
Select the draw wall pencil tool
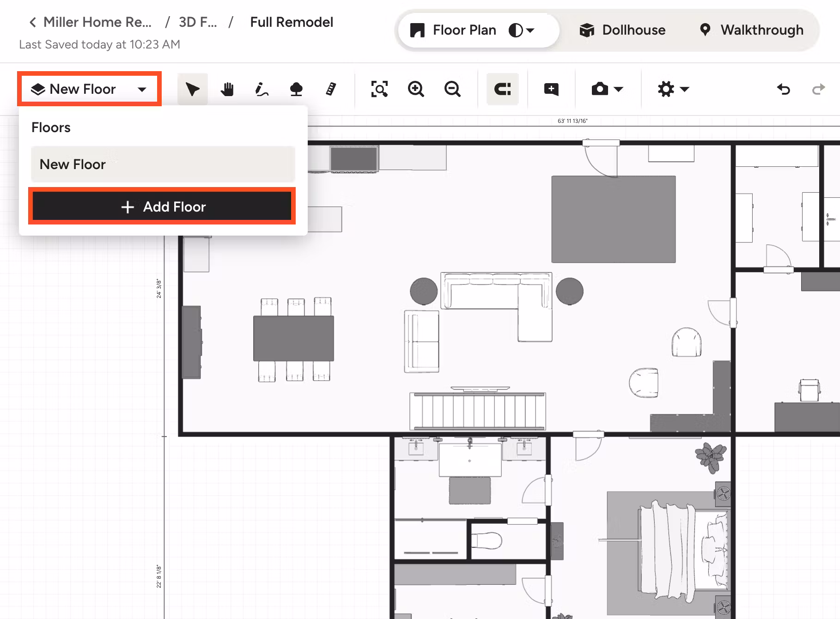point(262,89)
